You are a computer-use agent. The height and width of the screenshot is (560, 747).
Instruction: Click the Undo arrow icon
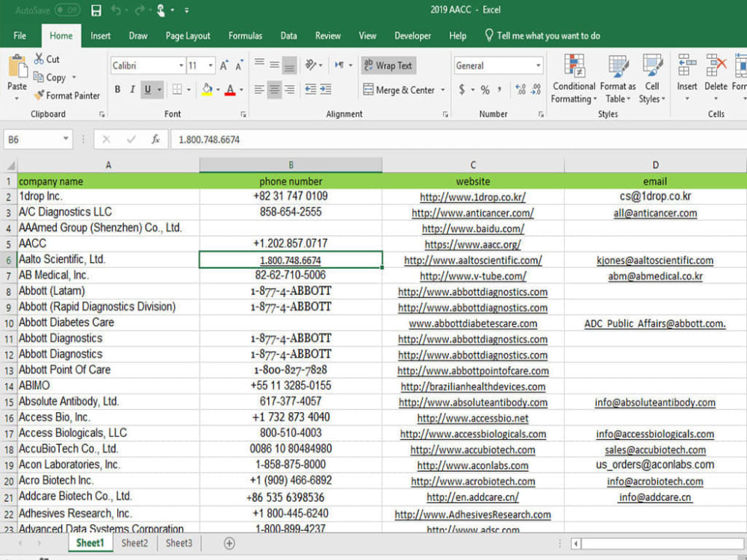116,10
